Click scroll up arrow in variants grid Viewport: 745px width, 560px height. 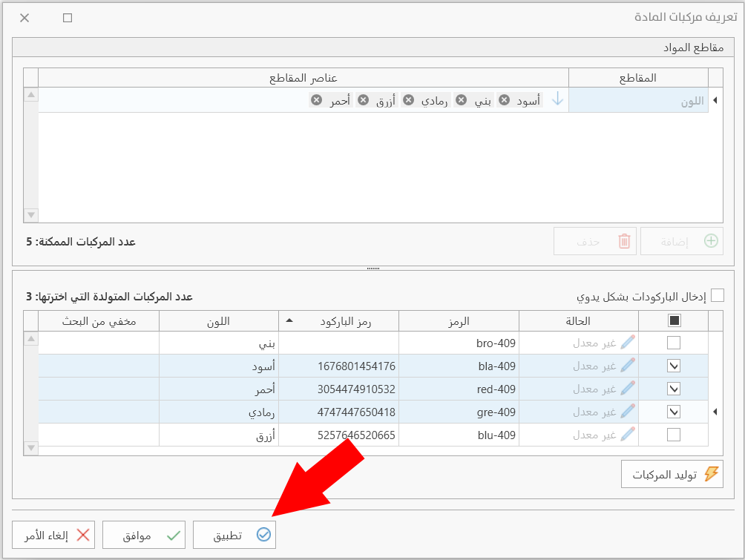point(31,339)
